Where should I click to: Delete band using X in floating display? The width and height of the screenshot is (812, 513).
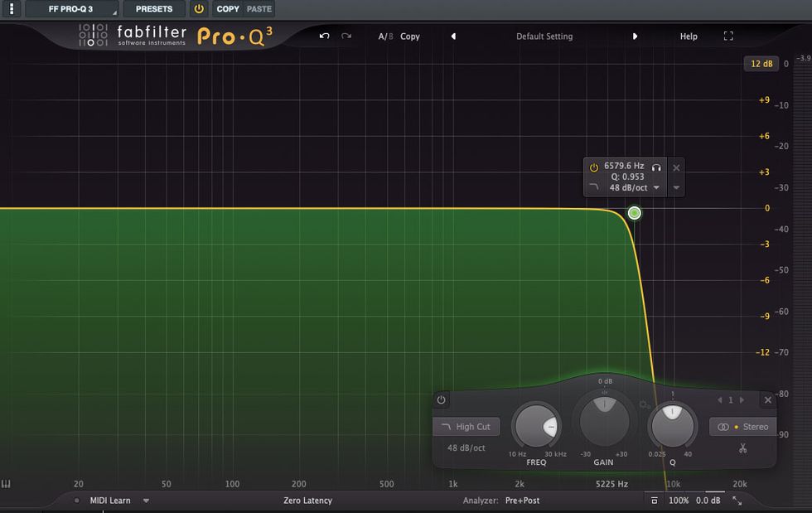[676, 167]
